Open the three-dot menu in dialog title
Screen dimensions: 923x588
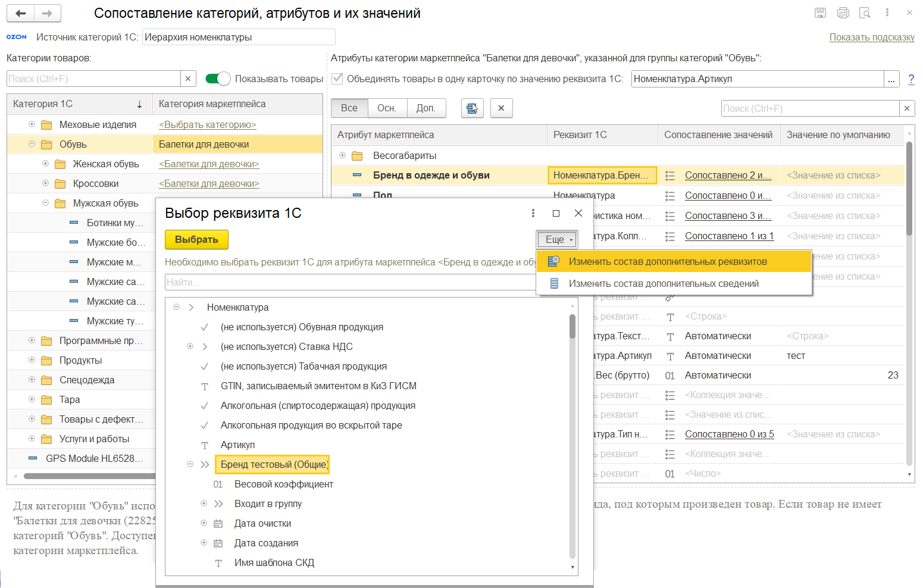[533, 213]
